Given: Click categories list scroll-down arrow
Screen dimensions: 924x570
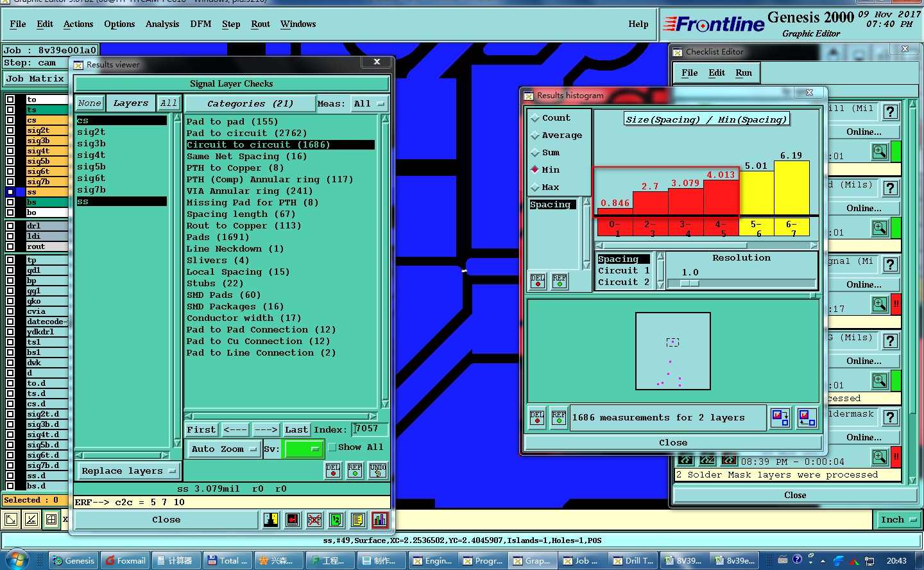Looking at the screenshot, I should (x=385, y=404).
